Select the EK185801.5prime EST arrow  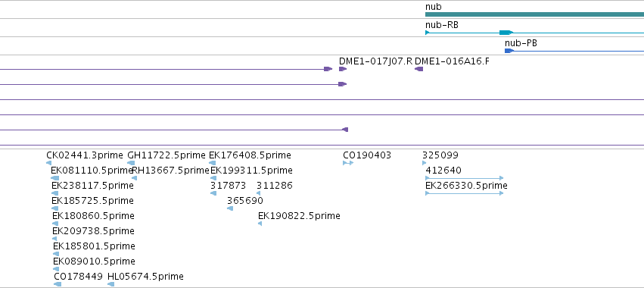[x=56, y=254]
